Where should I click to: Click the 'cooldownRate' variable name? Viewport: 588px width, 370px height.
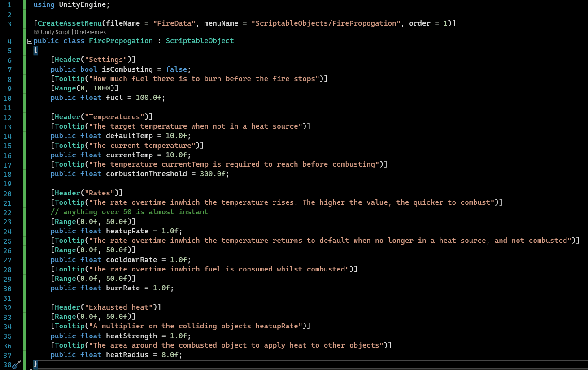(x=131, y=260)
